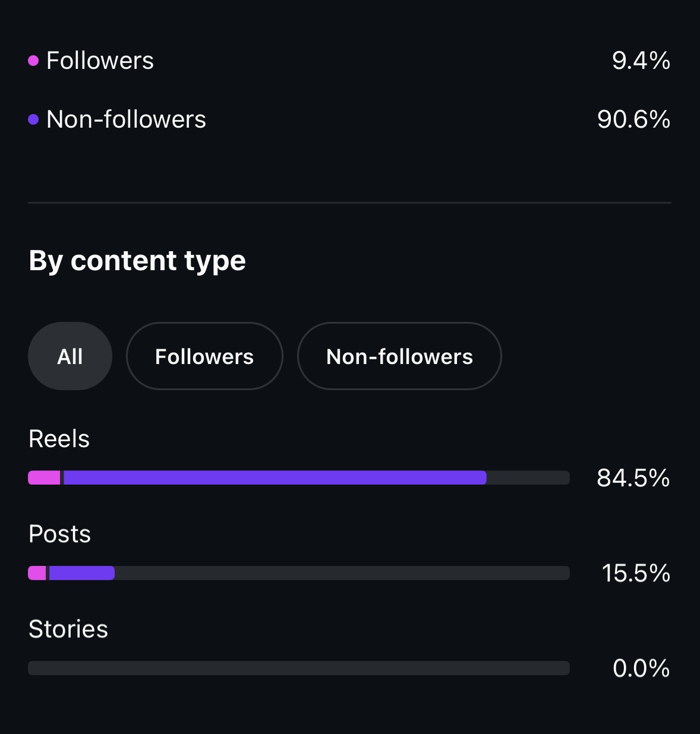The image size is (700, 734).
Task: Click the 84.5% Reels percentage
Action: 633,478
